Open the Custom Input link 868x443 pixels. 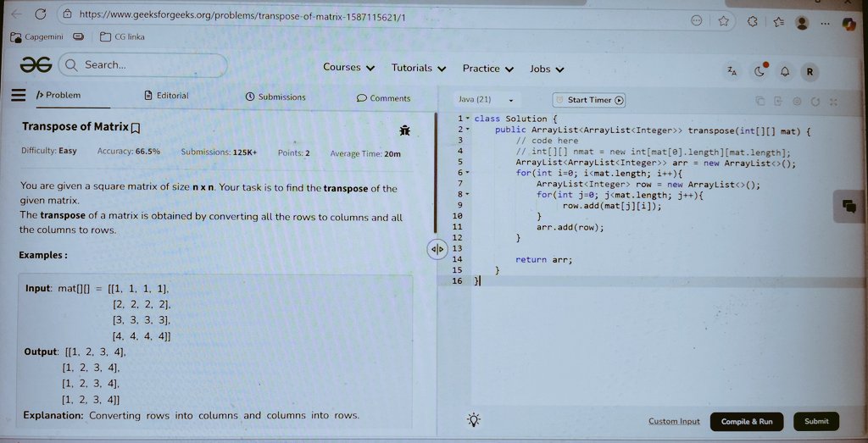click(x=674, y=422)
